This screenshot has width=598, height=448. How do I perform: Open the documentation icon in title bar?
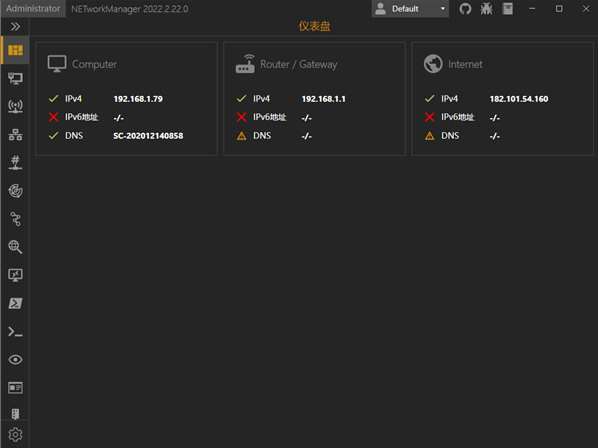click(x=508, y=9)
